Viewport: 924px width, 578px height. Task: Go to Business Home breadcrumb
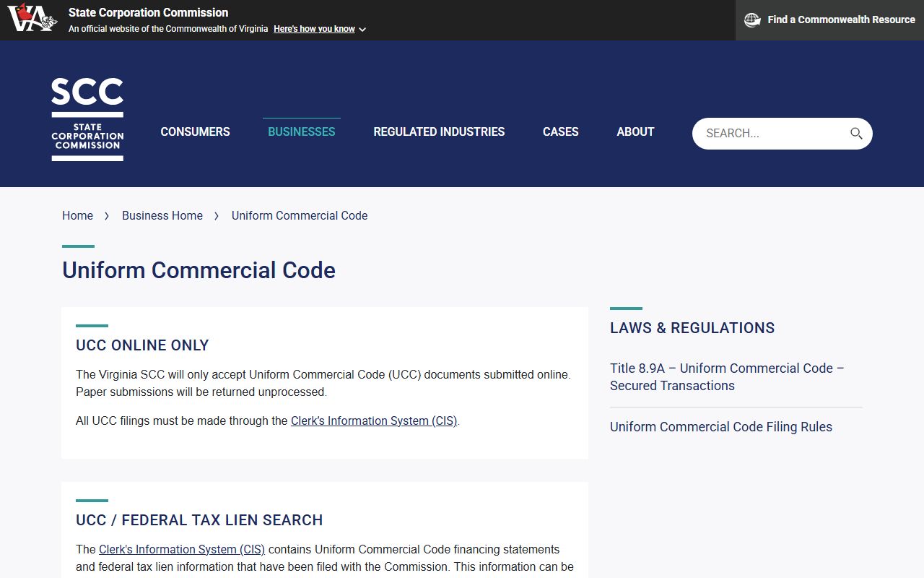pos(162,215)
